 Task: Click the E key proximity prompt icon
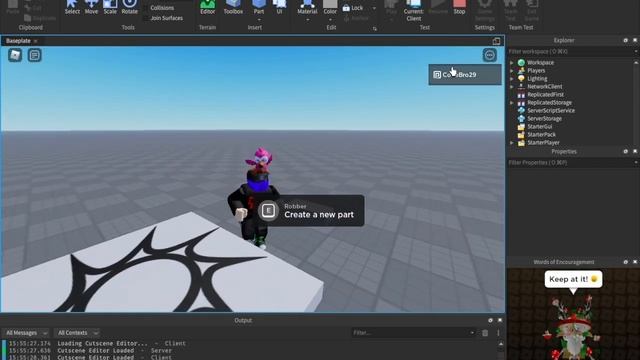tap(268, 211)
